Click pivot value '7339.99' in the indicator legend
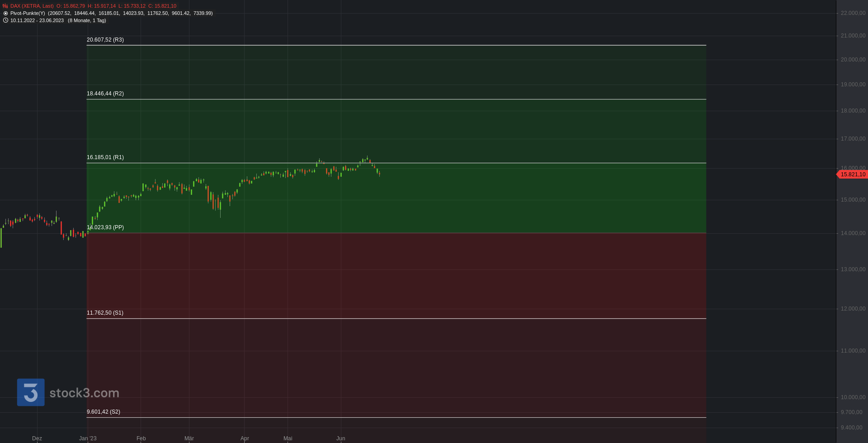This screenshot has height=443, width=868. coord(203,13)
